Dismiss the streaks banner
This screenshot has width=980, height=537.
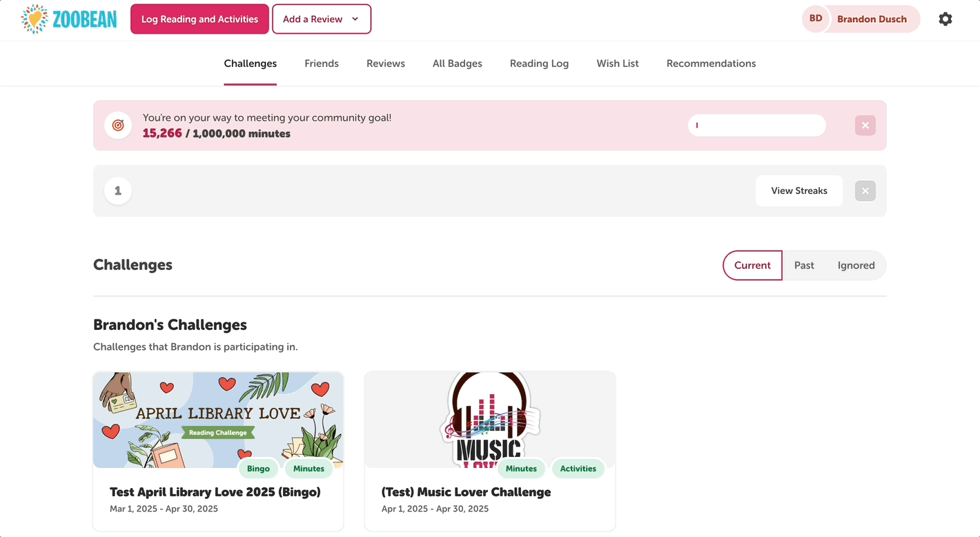[x=865, y=191]
